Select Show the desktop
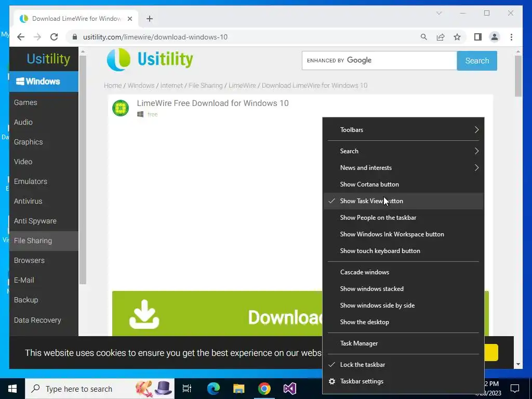 coord(403,322)
